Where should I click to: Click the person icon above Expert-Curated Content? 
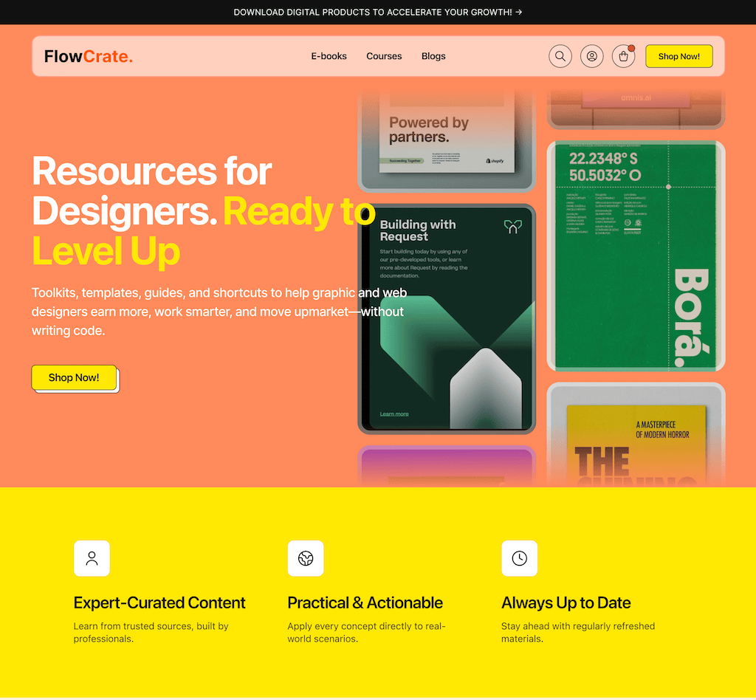coord(92,558)
